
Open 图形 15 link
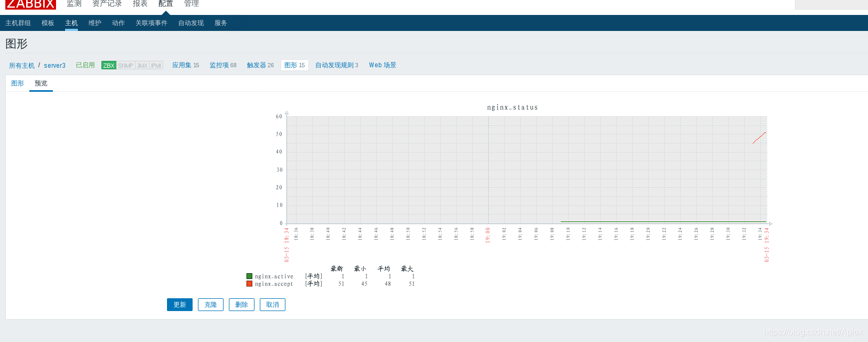click(294, 65)
